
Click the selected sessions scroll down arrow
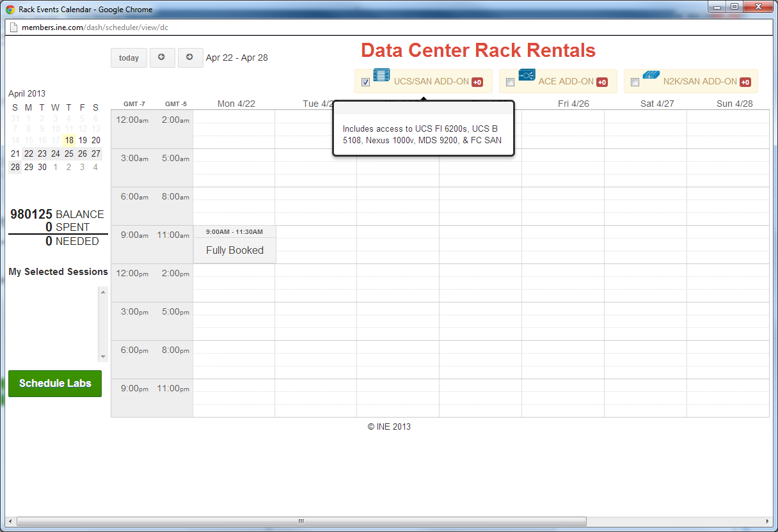click(x=103, y=357)
